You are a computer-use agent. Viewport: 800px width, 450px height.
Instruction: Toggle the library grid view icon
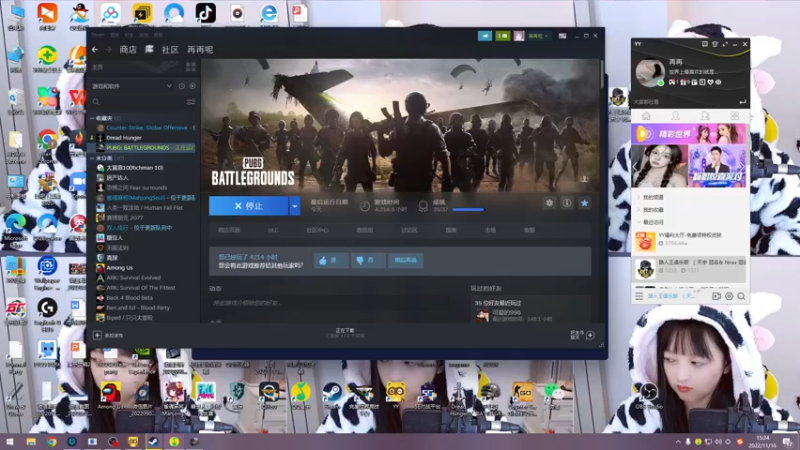[191, 67]
